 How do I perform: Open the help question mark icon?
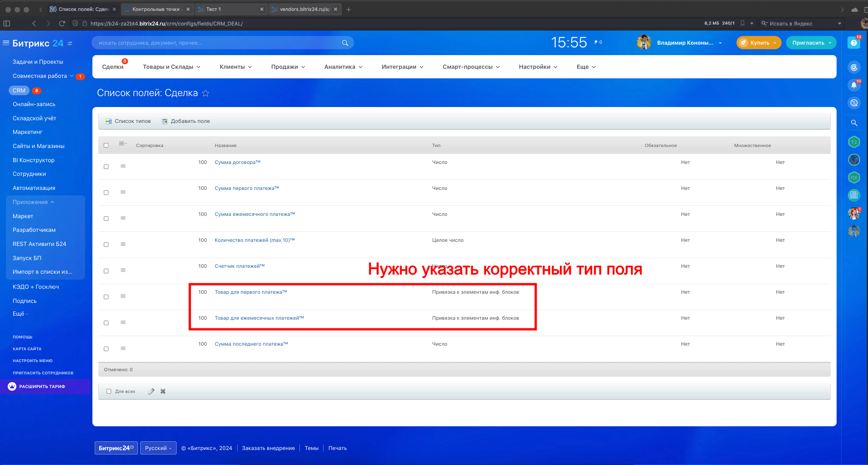[853, 43]
